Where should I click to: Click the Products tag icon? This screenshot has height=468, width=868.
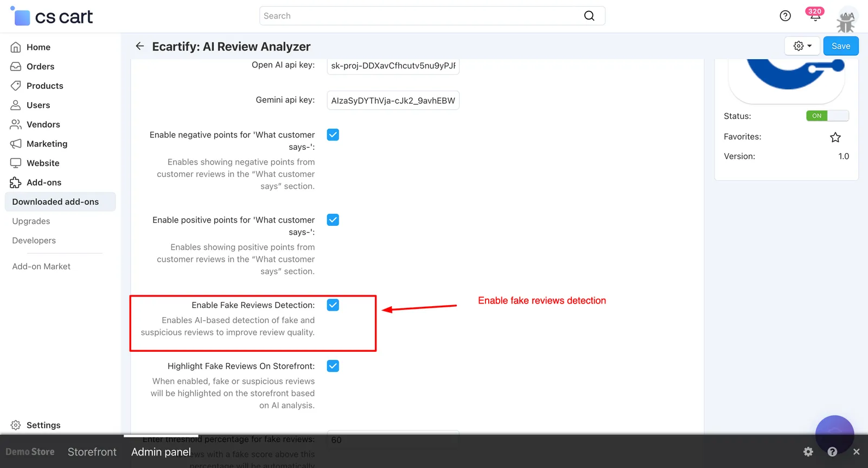click(x=16, y=86)
